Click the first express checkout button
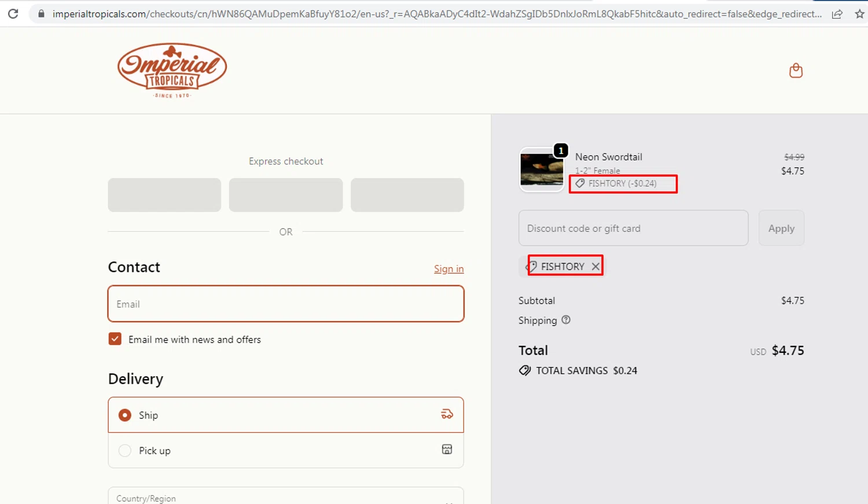 164,195
